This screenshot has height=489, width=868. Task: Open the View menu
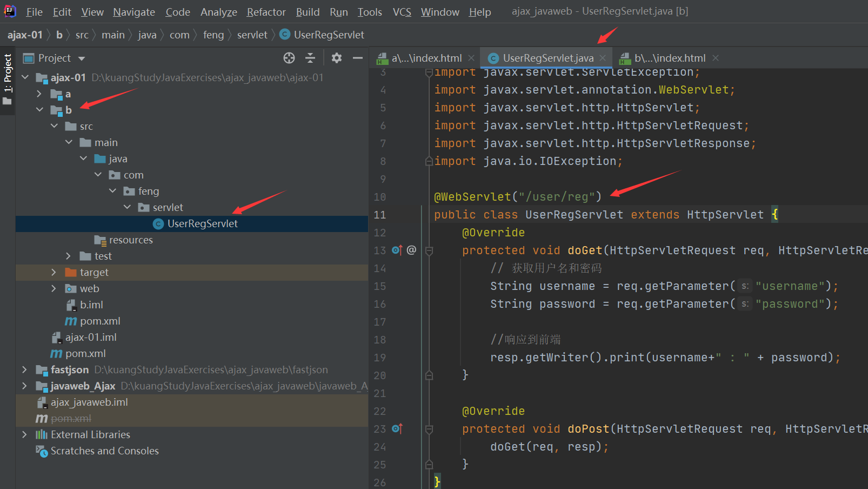click(x=92, y=12)
